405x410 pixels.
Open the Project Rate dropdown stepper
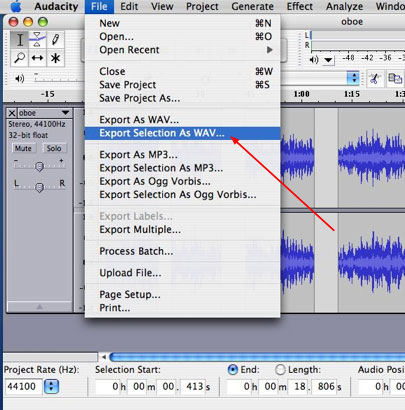(x=51, y=386)
